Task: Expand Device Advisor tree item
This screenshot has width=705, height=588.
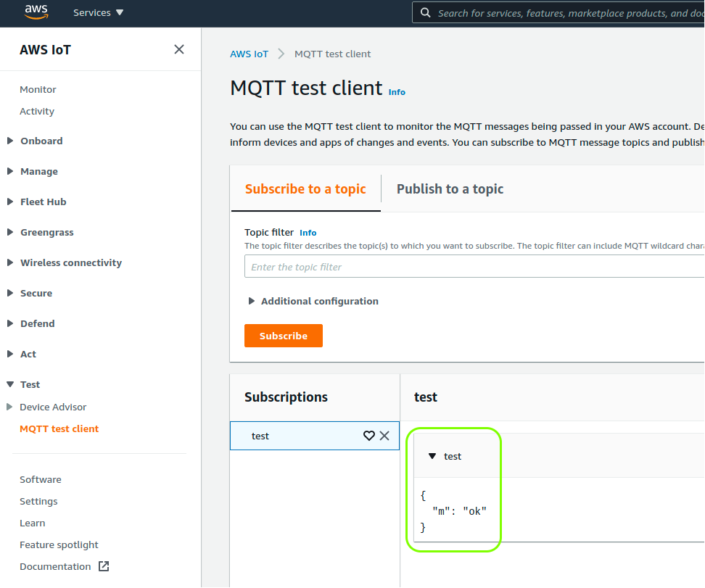Action: [x=9, y=407]
